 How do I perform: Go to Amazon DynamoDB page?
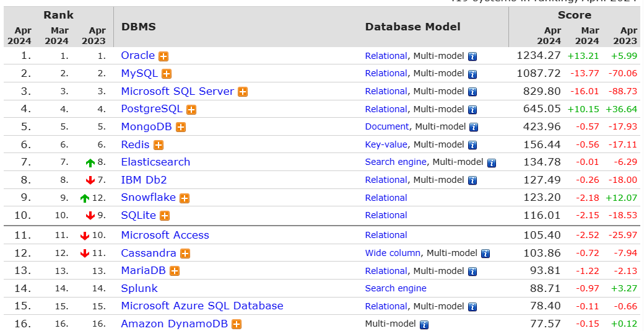pos(174,324)
